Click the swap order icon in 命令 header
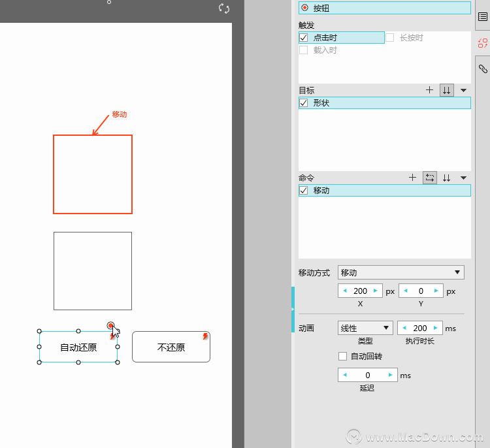 point(430,178)
